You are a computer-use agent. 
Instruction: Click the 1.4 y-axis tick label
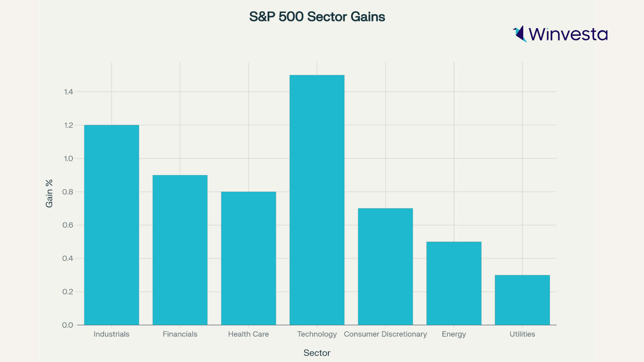pyautogui.click(x=68, y=92)
